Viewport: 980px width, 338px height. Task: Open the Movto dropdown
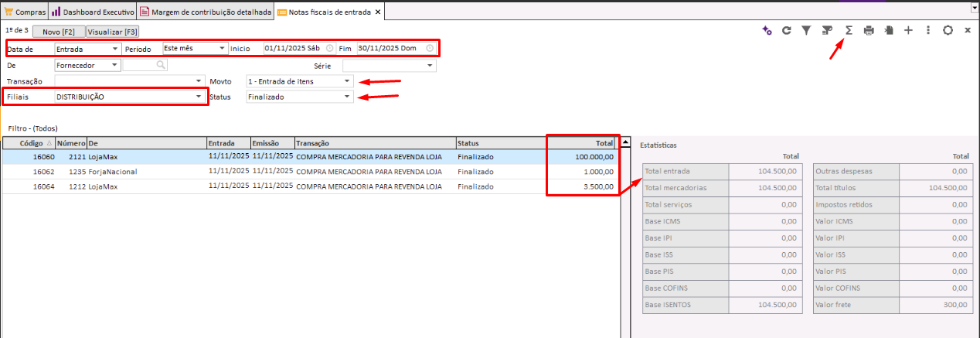347,81
